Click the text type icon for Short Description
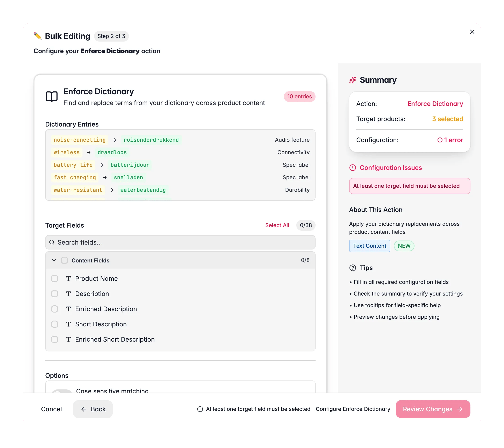 click(x=68, y=324)
